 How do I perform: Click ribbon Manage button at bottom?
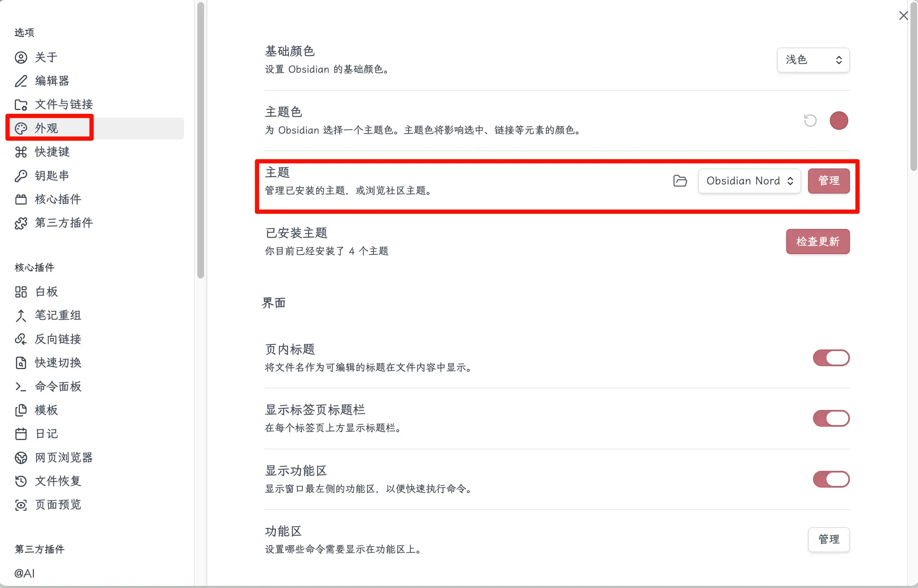[x=829, y=539]
